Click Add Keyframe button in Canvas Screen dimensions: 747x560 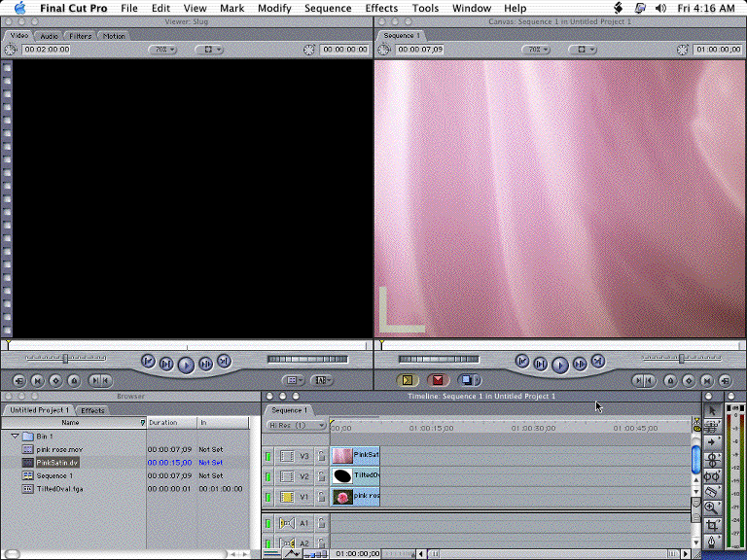click(689, 380)
